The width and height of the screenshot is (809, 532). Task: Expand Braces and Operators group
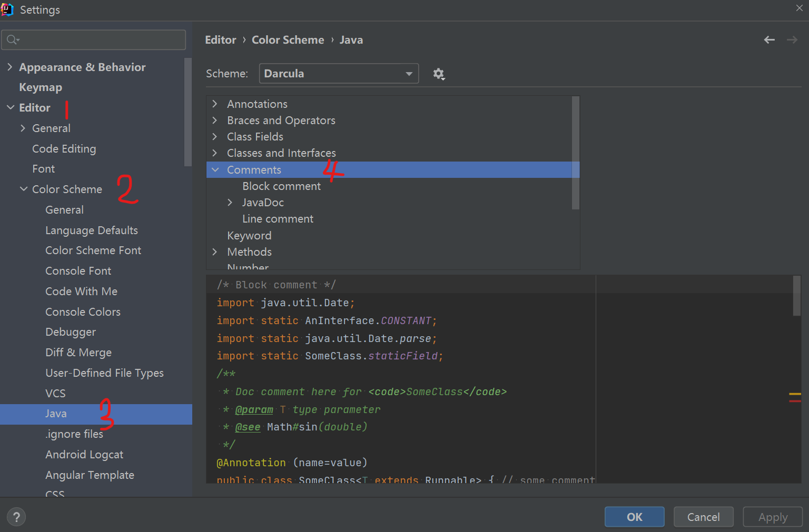[215, 121]
